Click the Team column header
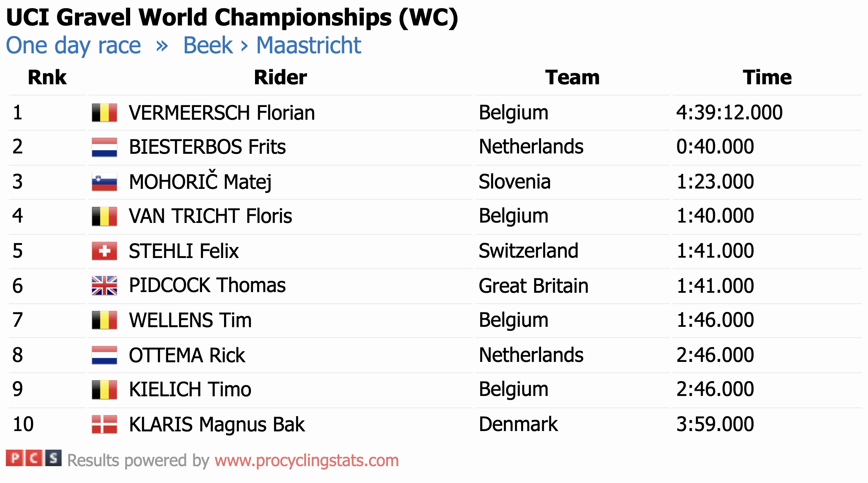868x483 pixels. (x=572, y=77)
